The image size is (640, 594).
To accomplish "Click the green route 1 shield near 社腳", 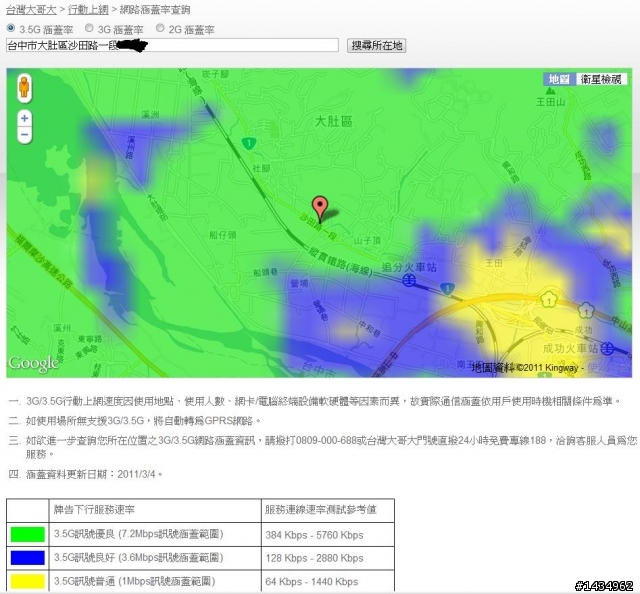I will point(249,143).
